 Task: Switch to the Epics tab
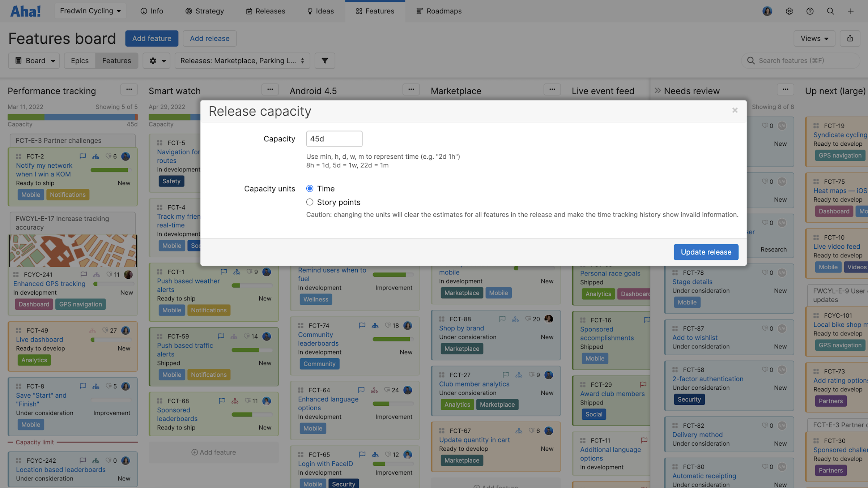pyautogui.click(x=80, y=60)
